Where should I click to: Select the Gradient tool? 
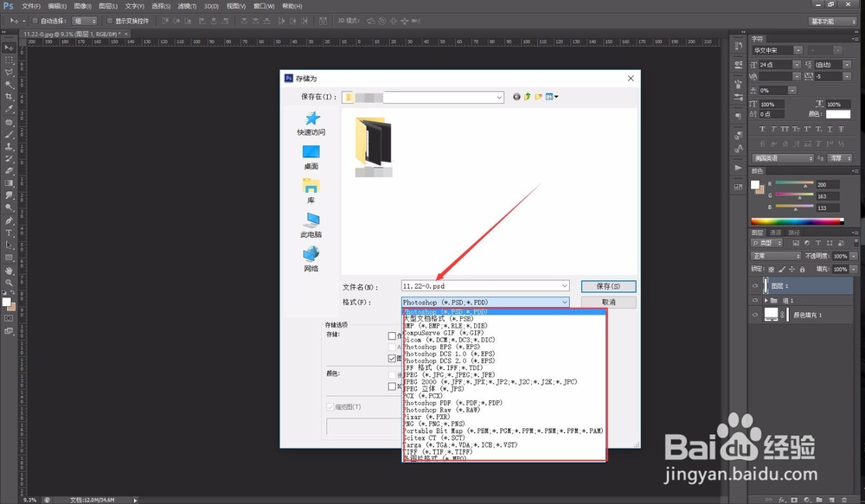[9, 183]
